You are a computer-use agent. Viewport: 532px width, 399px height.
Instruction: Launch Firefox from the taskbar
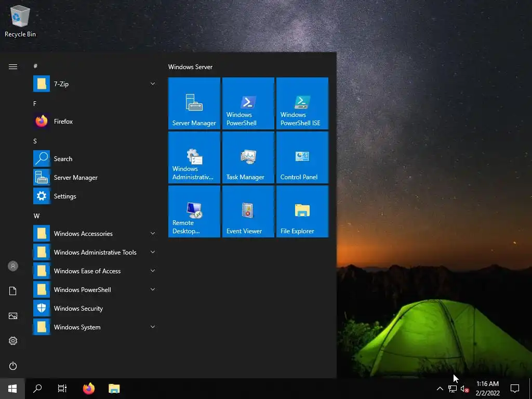click(89, 389)
